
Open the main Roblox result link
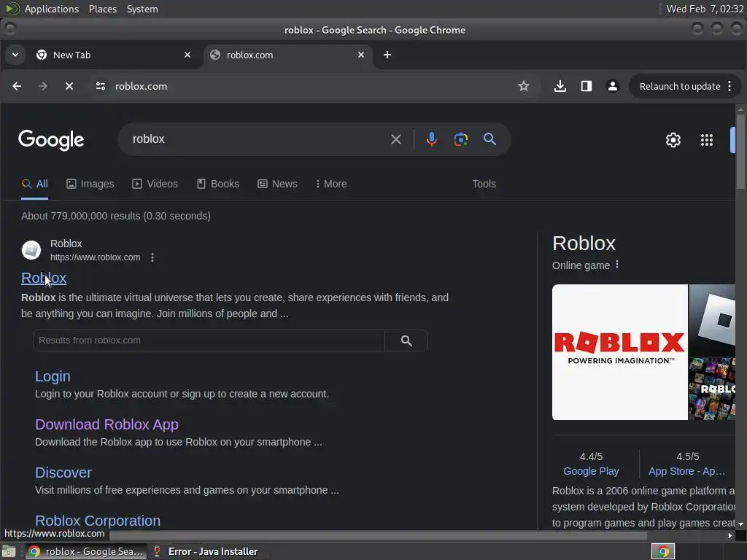click(44, 278)
